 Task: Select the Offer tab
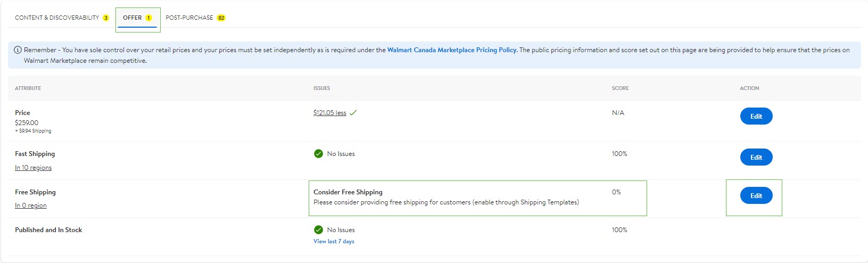coord(133,18)
